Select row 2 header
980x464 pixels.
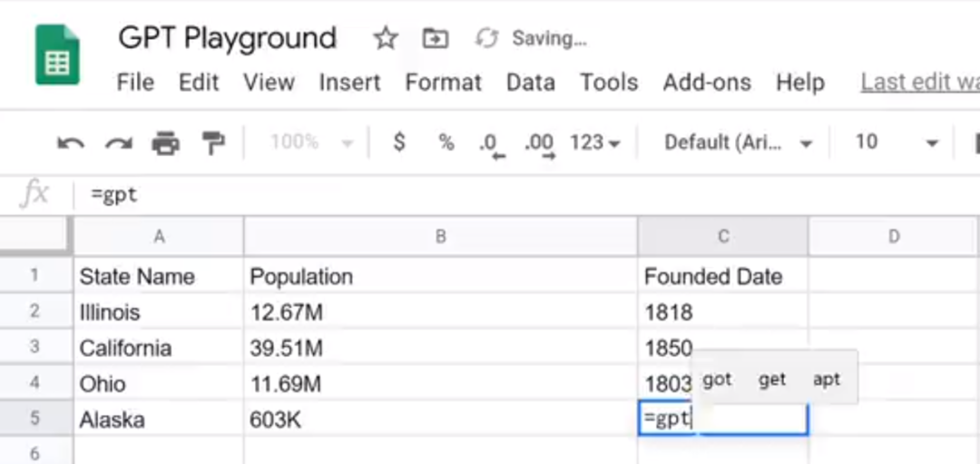tap(35, 311)
